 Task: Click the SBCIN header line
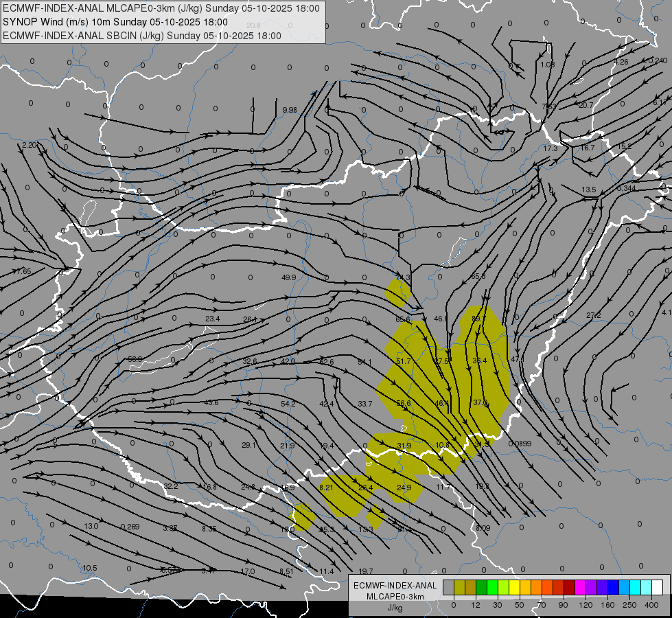pos(142,36)
